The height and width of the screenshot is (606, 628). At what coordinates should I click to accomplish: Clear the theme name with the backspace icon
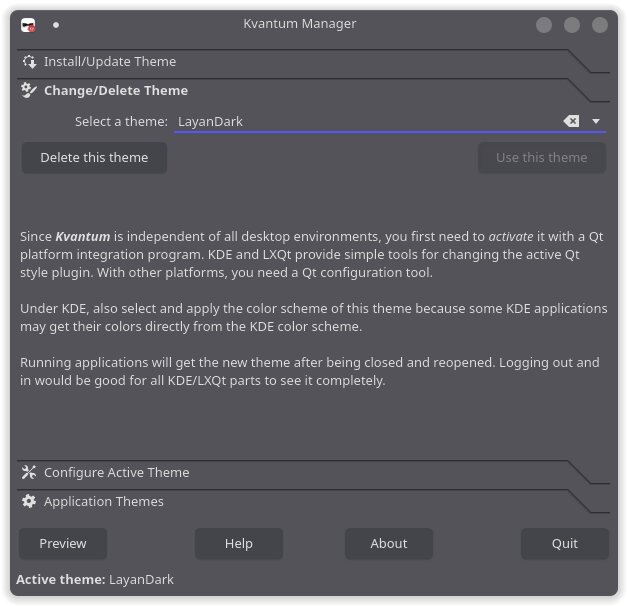pyautogui.click(x=571, y=121)
